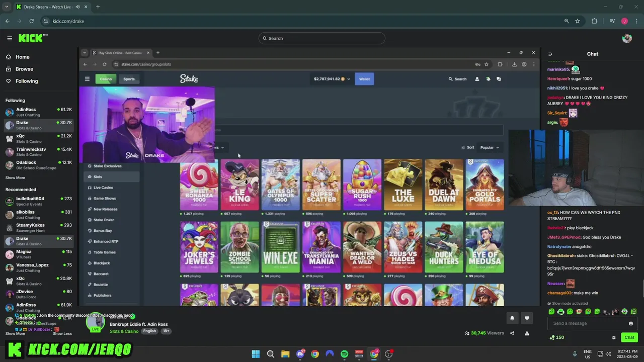Screen dimensions: 644x362
Task: Open the Kick hamburger menu
Action: point(10,38)
